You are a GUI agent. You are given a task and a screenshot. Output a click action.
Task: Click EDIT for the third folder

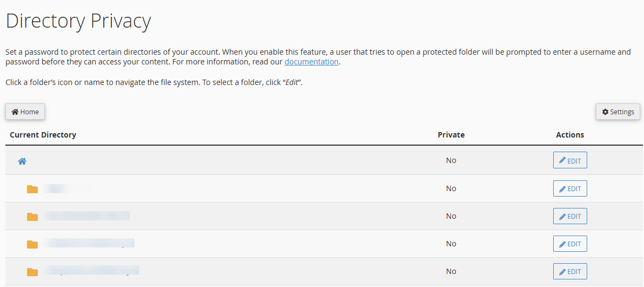click(570, 244)
